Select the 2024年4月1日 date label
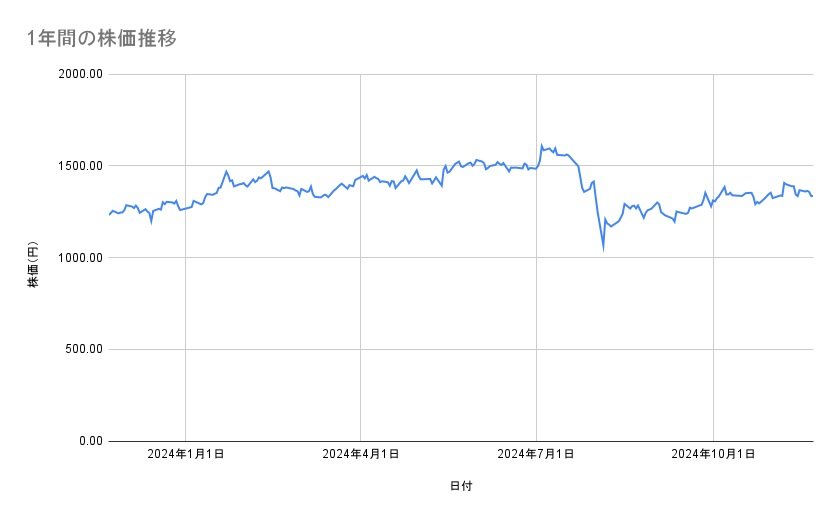839x519 pixels. tap(361, 455)
